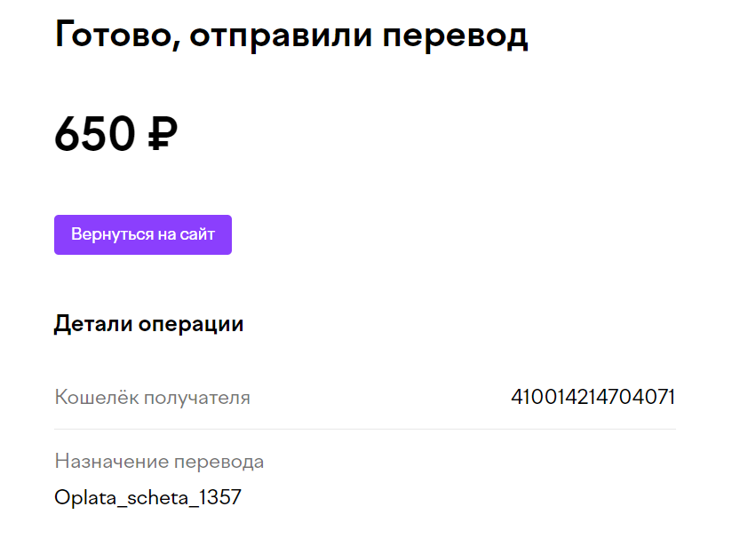Click the Назначение перевода label
Image resolution: width=756 pixels, height=546 pixels.
coord(159,462)
